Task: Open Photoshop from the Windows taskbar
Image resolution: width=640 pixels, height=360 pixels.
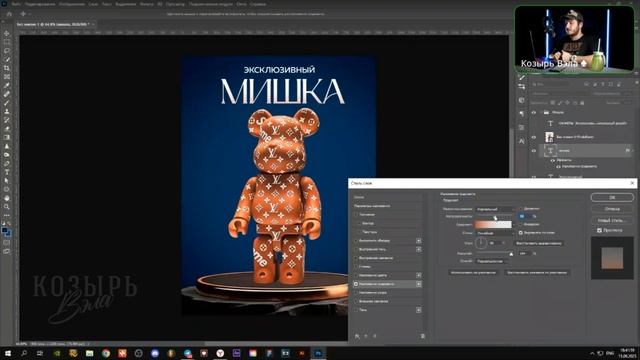Action: click(x=318, y=353)
